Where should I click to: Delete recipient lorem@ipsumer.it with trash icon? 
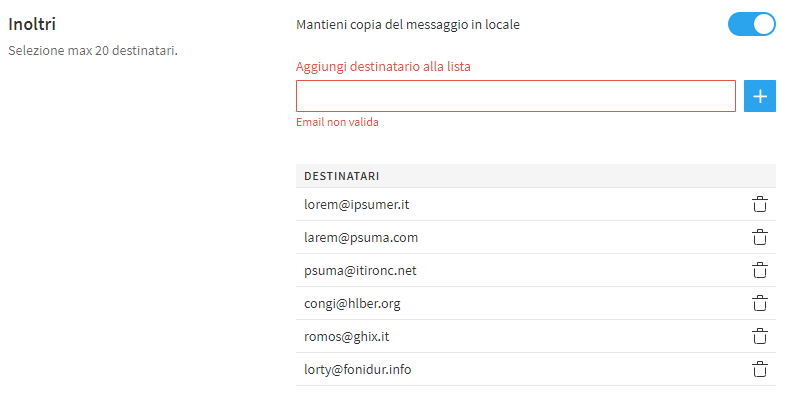click(x=760, y=205)
